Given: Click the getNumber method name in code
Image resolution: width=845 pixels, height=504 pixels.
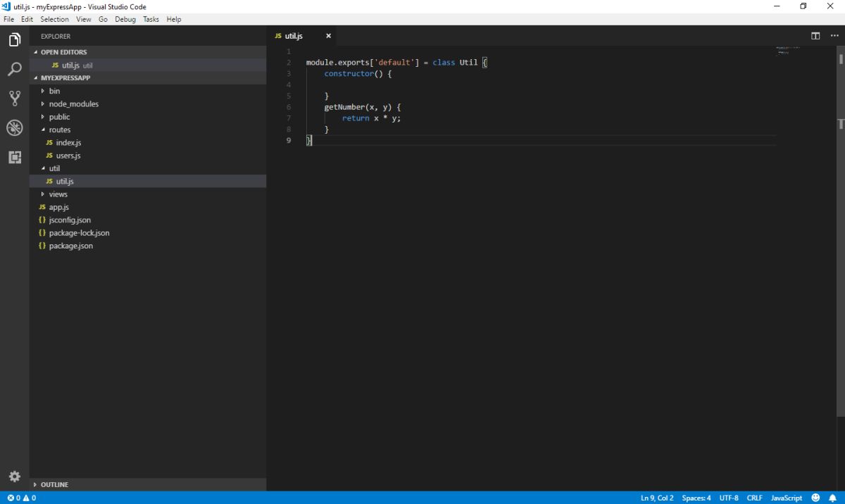Looking at the screenshot, I should [x=344, y=107].
